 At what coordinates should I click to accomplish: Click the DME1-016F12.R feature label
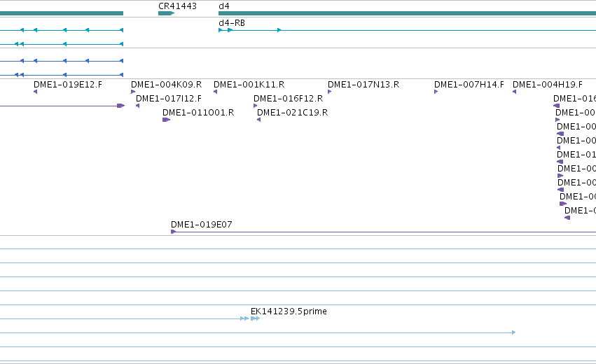coord(288,99)
